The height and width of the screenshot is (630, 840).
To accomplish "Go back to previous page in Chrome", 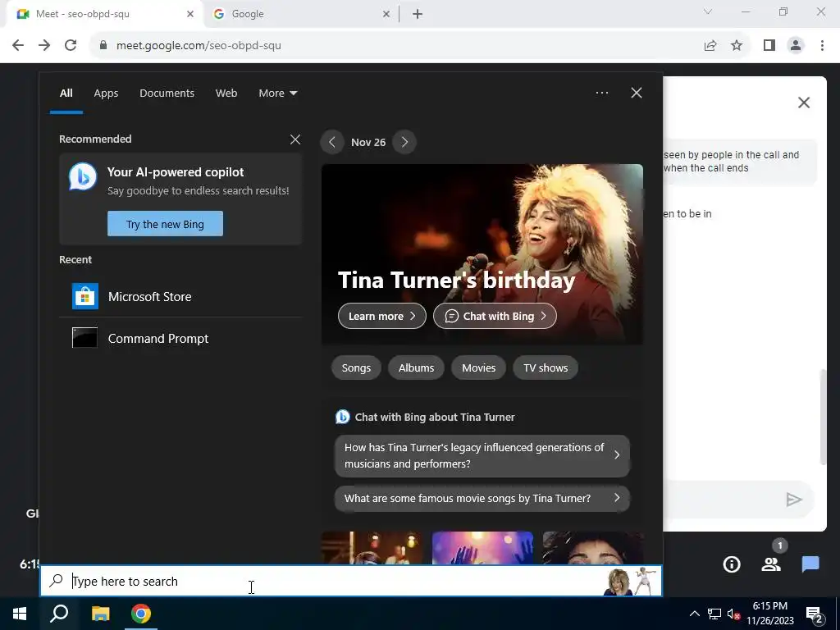I will point(18,46).
